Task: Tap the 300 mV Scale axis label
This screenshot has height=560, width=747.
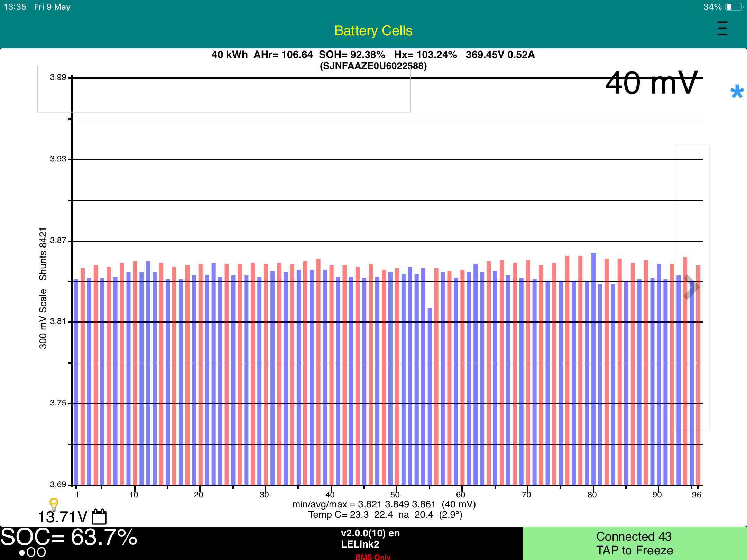Action: (x=43, y=319)
